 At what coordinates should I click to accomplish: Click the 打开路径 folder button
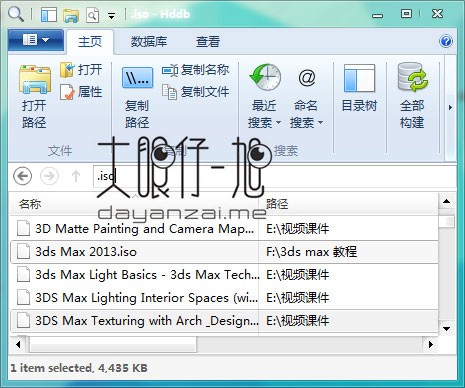point(34,97)
